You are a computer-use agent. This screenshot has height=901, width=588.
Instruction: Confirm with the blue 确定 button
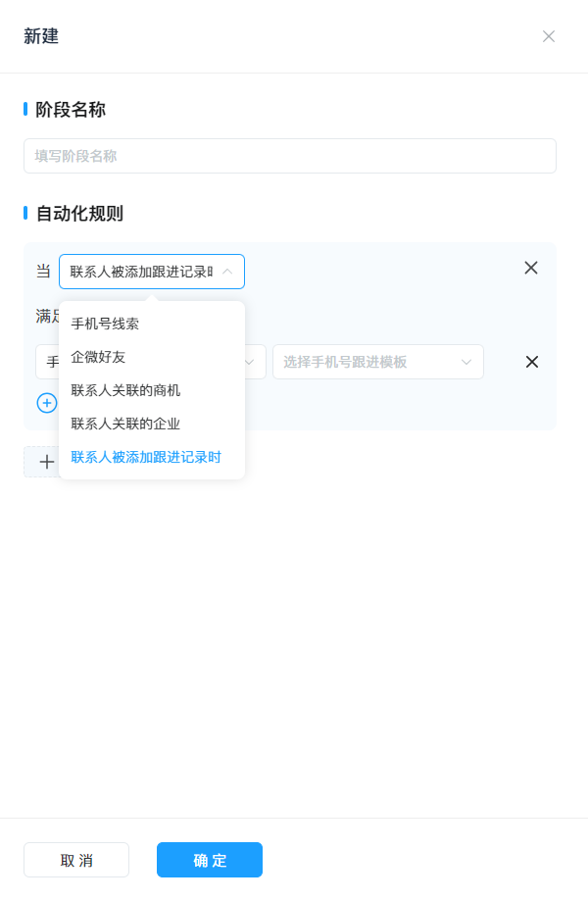point(210,860)
